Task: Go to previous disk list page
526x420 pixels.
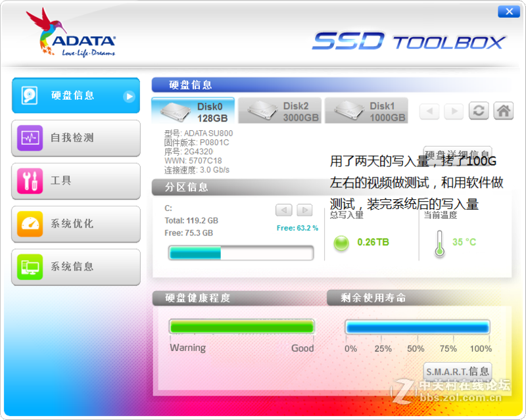Action: click(429, 110)
